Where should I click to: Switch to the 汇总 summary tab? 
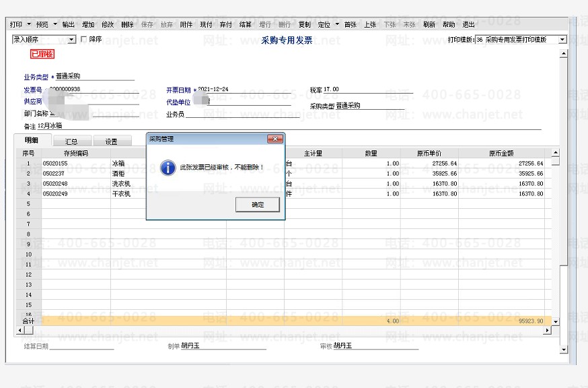click(71, 140)
